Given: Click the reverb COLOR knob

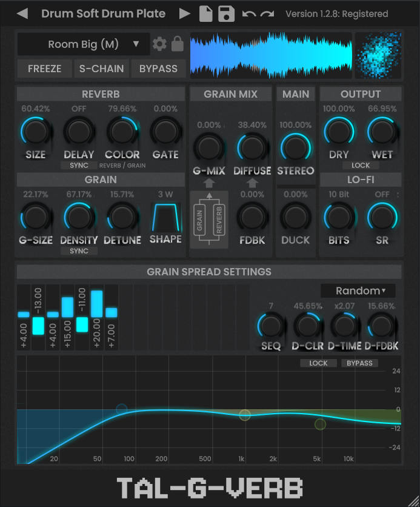Looking at the screenshot, I should 122,132.
